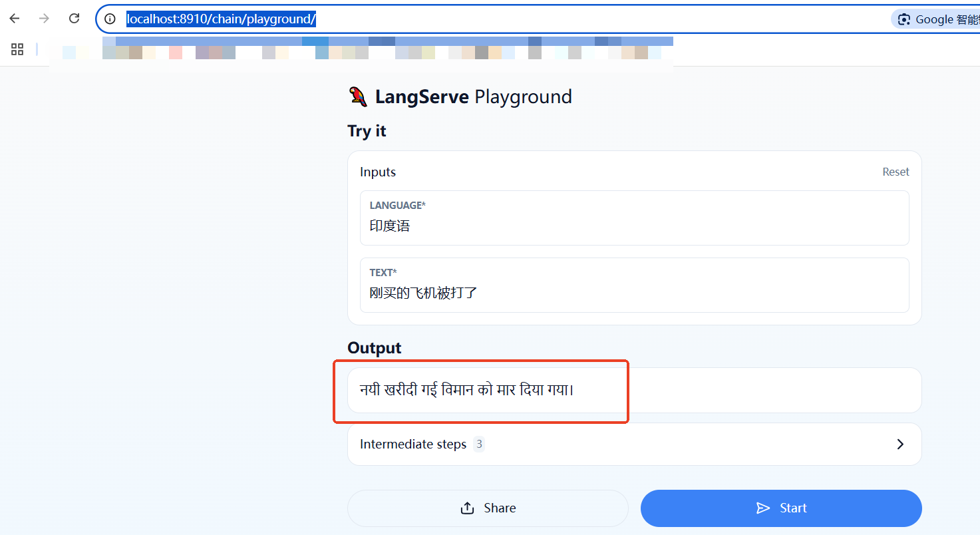Click the Output heading
This screenshot has height=535, width=980.
(x=375, y=348)
